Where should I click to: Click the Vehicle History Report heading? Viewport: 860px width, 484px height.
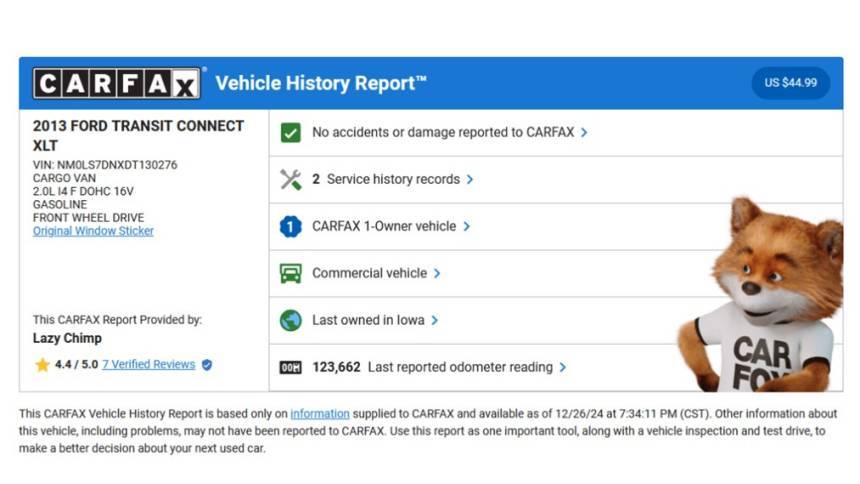pos(321,83)
